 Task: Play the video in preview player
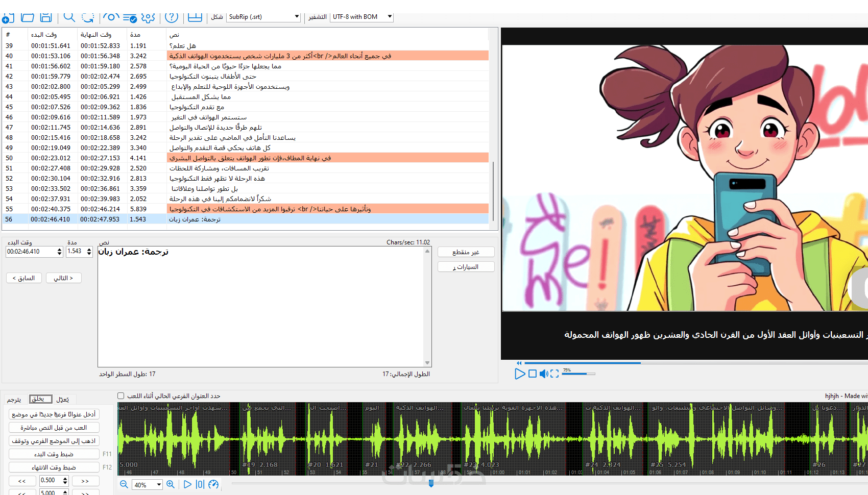520,374
